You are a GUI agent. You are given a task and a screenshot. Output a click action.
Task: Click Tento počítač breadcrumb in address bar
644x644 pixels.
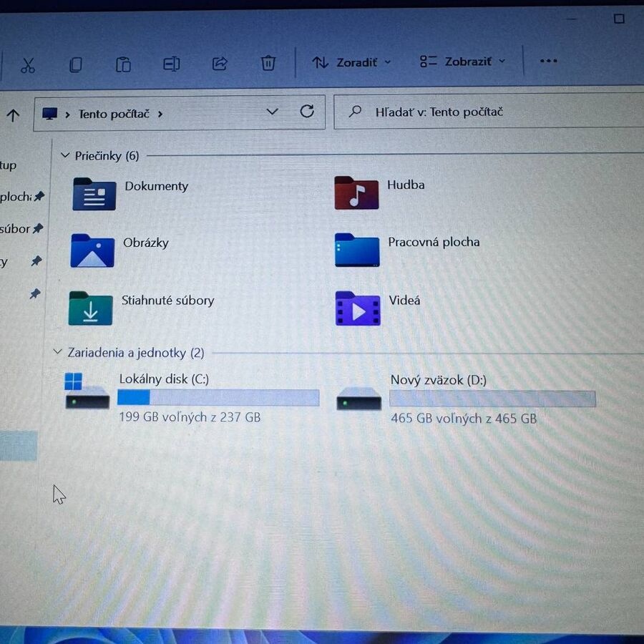[x=114, y=114]
